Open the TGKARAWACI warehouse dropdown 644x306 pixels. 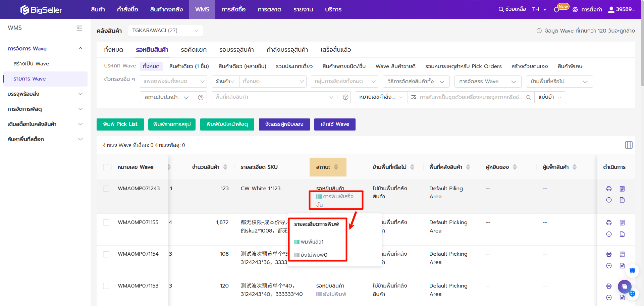click(x=165, y=31)
